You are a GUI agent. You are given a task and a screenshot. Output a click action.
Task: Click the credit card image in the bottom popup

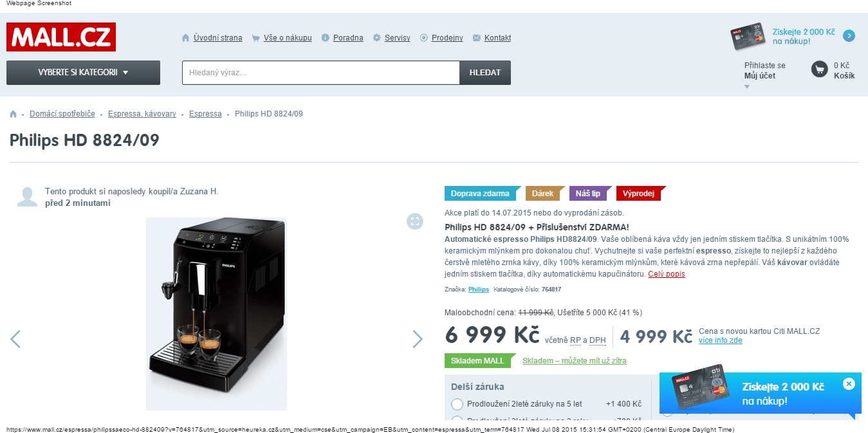point(701,387)
